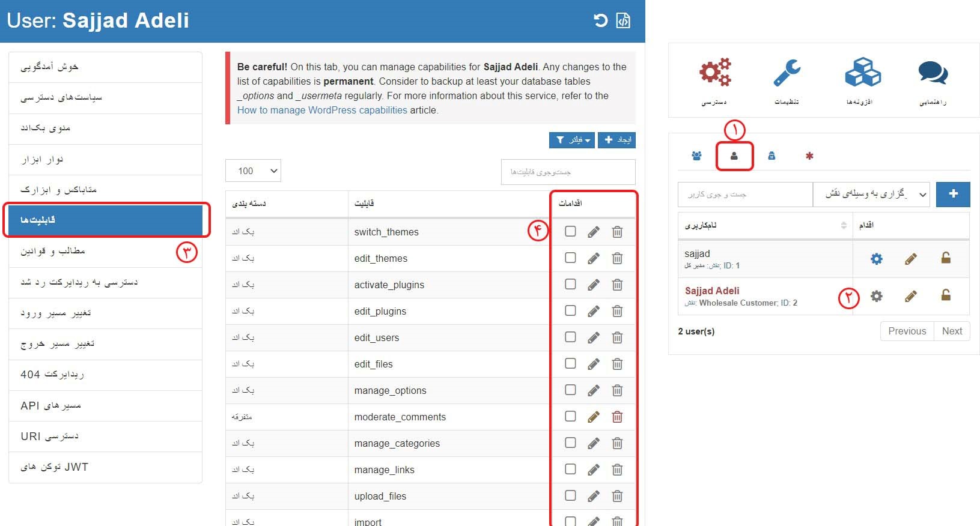
Task: Open the blue filter dropdown button
Action: pyautogui.click(x=571, y=140)
